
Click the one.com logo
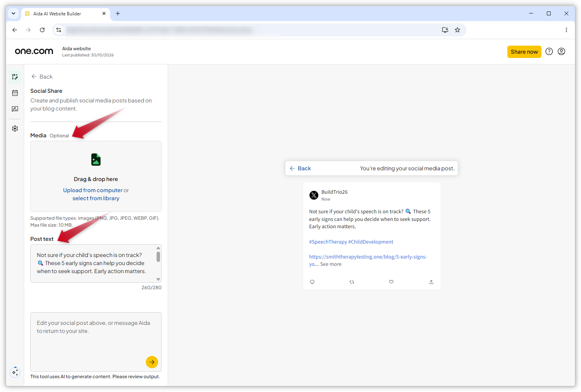click(x=34, y=51)
